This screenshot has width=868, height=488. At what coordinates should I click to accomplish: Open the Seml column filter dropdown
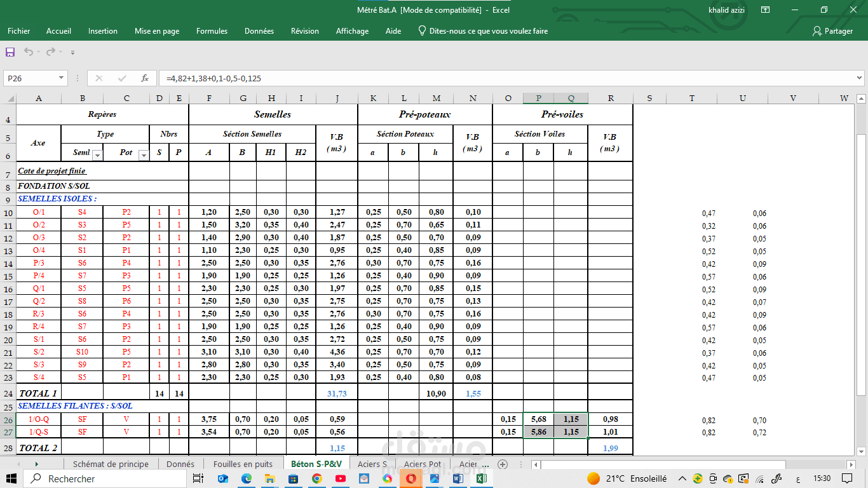(x=97, y=155)
